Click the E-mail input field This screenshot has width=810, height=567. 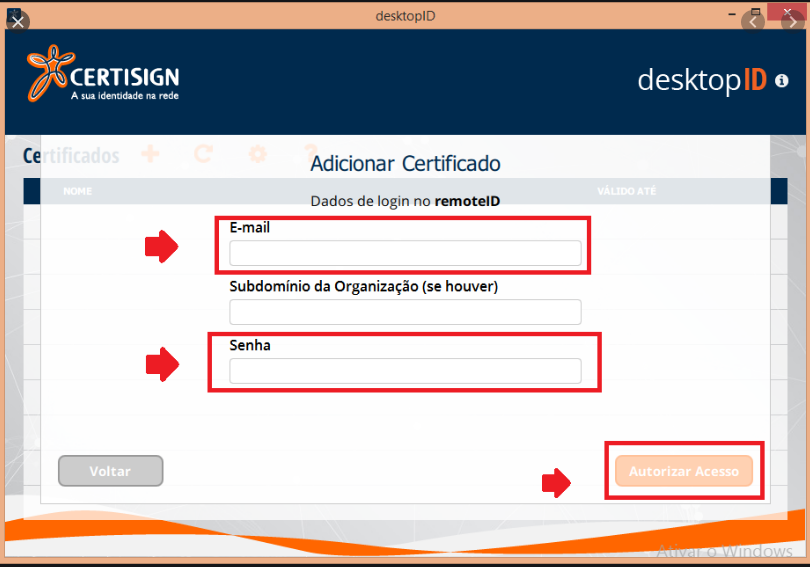(405, 253)
